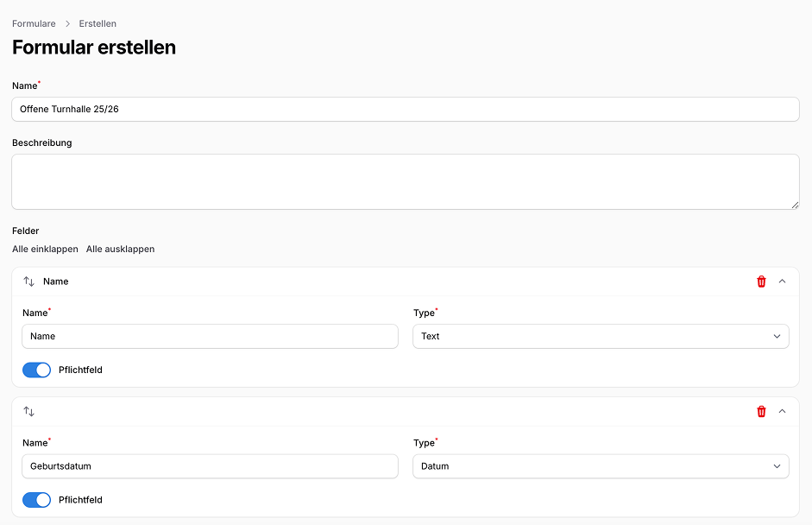The width and height of the screenshot is (812, 525).
Task: Navigate to Formulare via the breadcrumb
Action: click(x=34, y=23)
